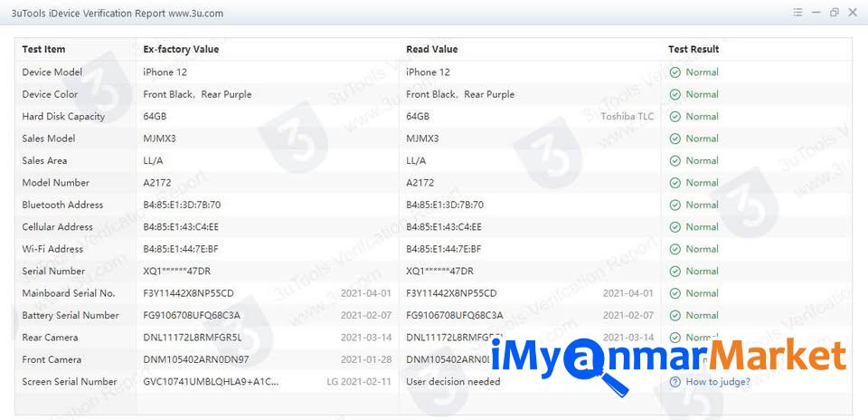The height and width of the screenshot is (420, 868).
Task: Click the check icon in Model Number row
Action: coord(675,183)
